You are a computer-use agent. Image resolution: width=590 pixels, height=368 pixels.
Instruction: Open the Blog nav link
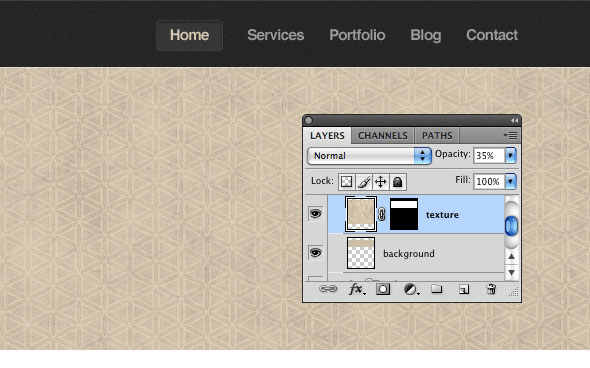(426, 35)
